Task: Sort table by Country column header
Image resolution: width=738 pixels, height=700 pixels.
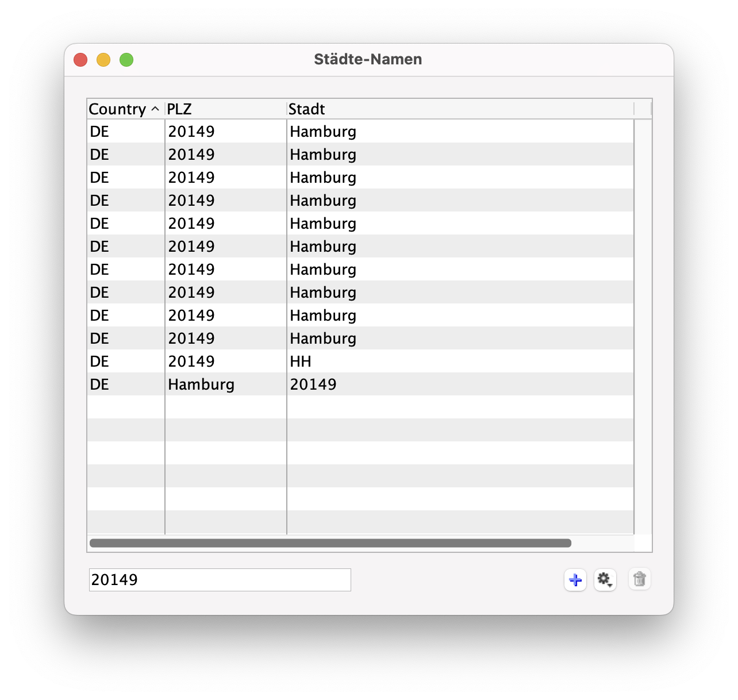Action: [118, 109]
